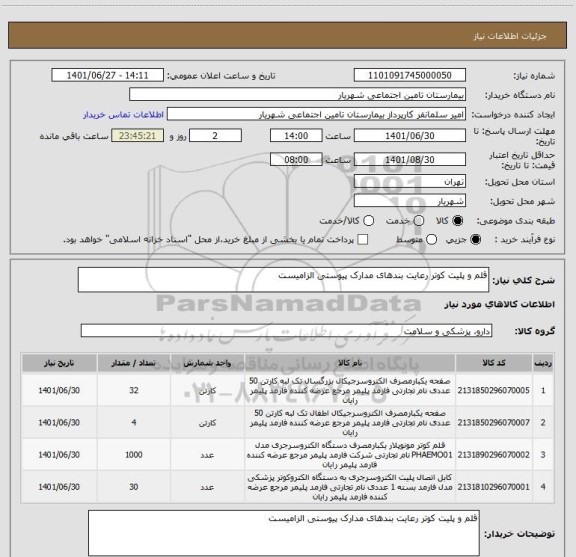This screenshot has width=576, height=557.
Task: Click the quantity 1000 cell
Action: click(x=134, y=455)
